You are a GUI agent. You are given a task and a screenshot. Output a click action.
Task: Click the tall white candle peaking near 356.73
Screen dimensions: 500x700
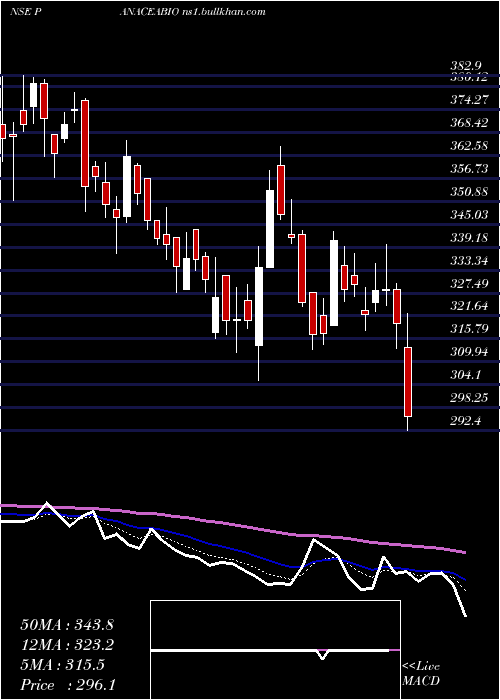270,229
